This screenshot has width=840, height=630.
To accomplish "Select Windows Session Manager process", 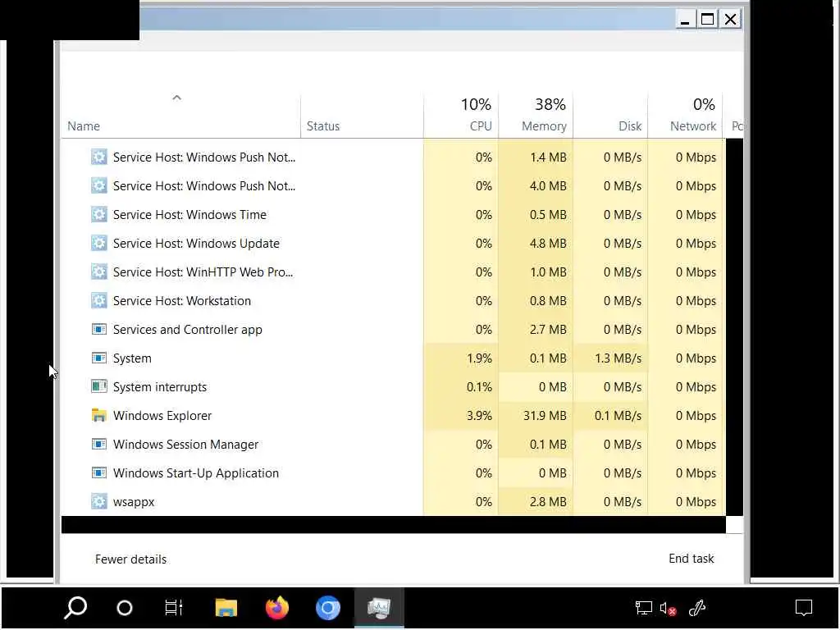I will (x=393, y=444).
